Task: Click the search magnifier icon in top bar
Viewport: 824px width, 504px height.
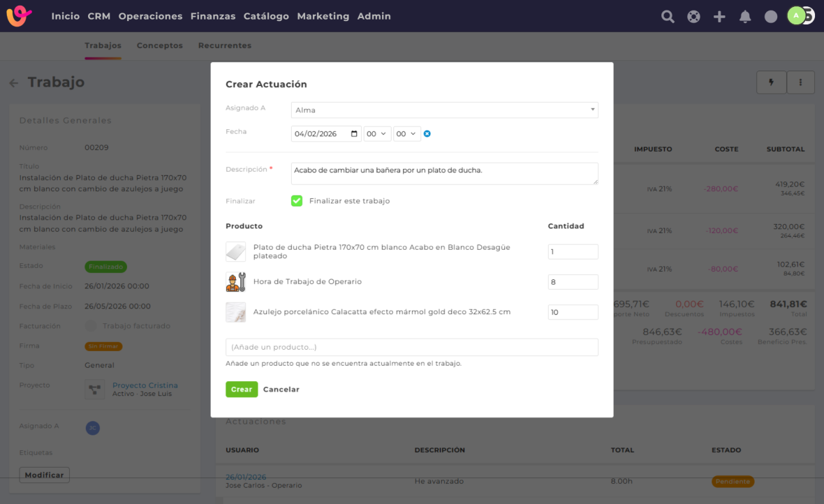Action: [668, 17]
